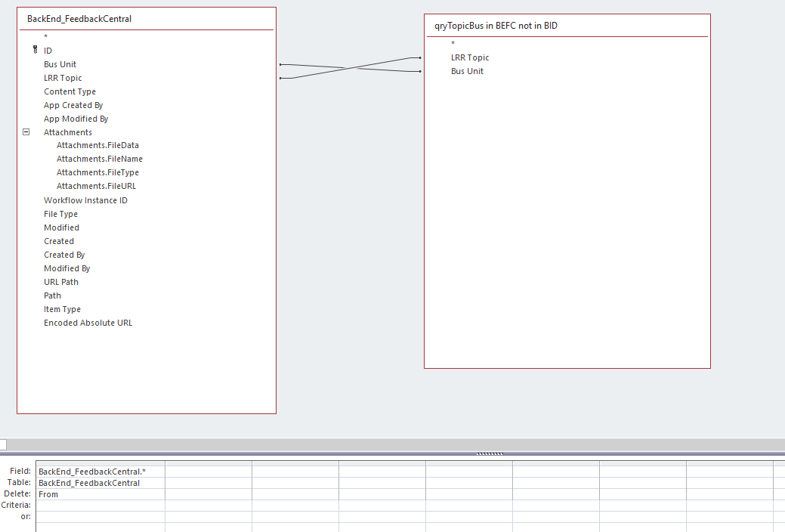Select Bus Unit field in BackEnd_FeedbackCentral
The width and height of the screenshot is (785, 532).
60,64
